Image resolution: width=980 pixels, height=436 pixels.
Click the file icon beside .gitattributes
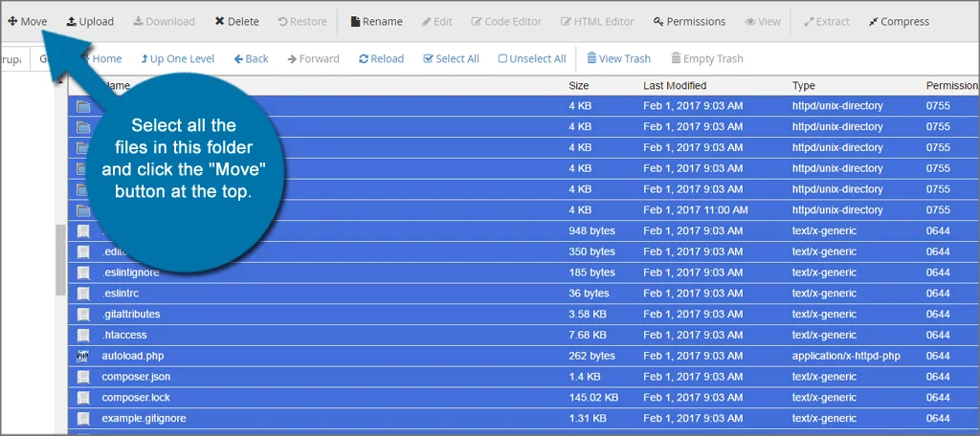(x=83, y=315)
